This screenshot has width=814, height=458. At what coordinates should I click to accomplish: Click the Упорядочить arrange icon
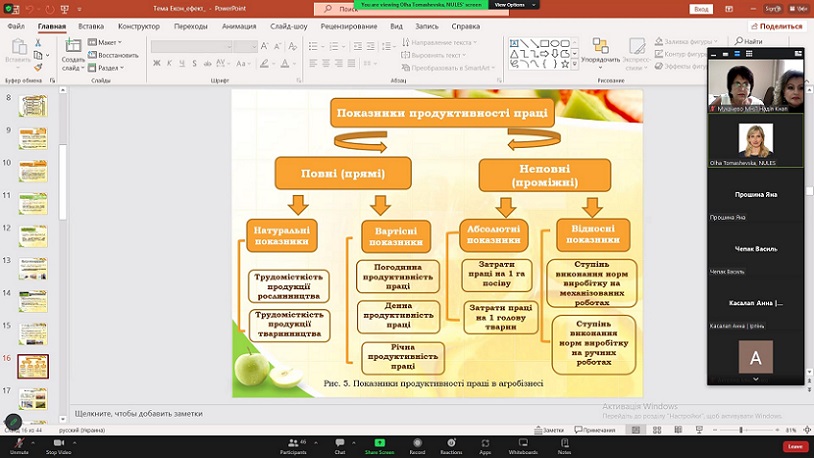click(601, 46)
